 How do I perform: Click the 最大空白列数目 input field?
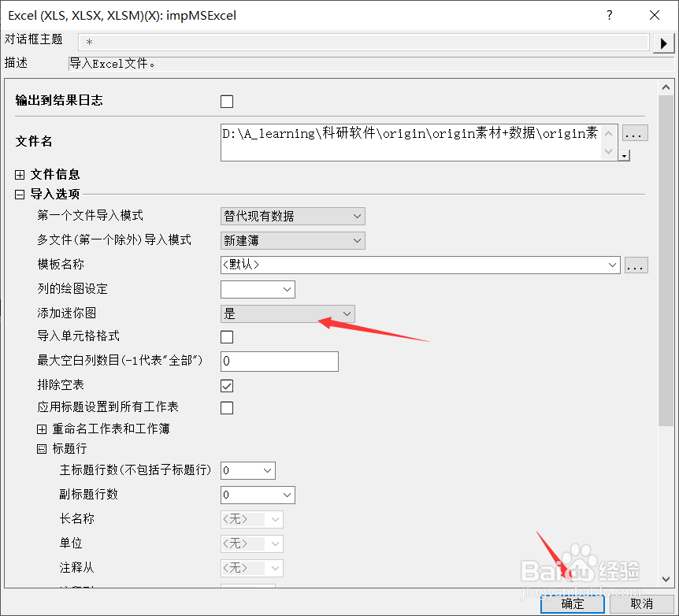280,362
